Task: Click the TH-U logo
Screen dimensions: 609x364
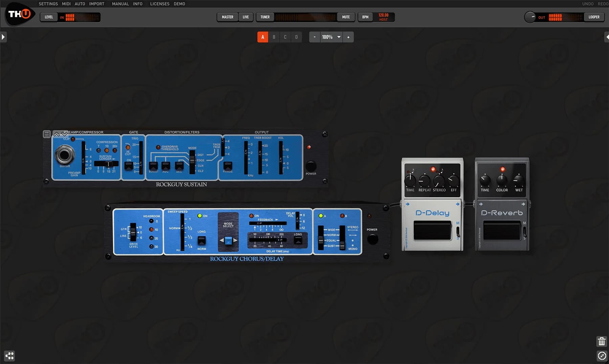Action: pyautogui.click(x=19, y=15)
